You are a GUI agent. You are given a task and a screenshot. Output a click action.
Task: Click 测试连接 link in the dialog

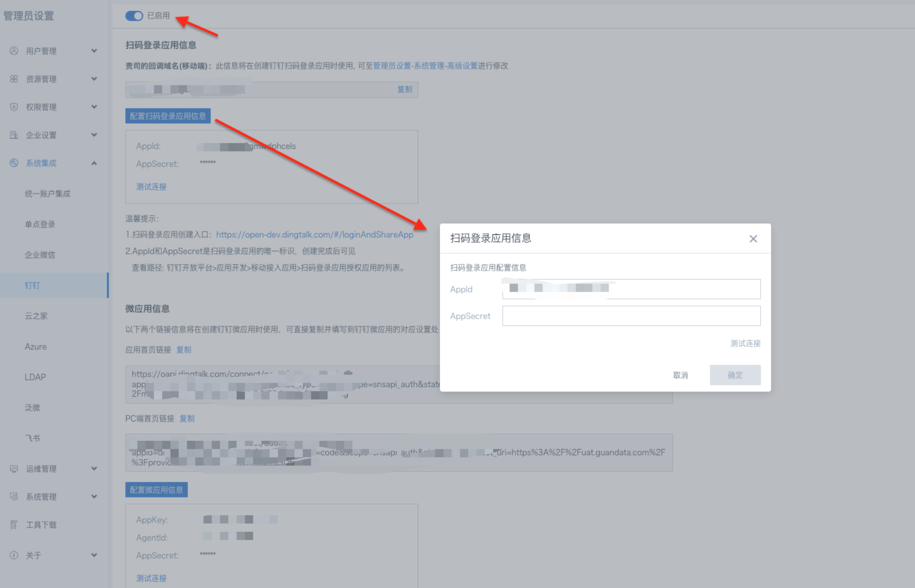click(x=745, y=343)
